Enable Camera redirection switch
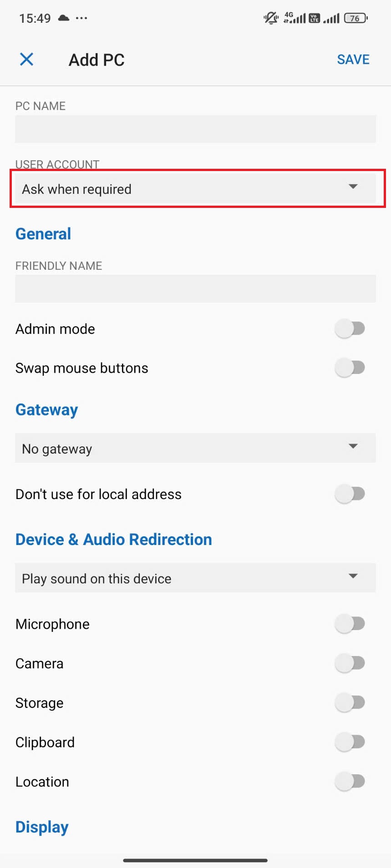The image size is (391, 868). click(x=350, y=663)
